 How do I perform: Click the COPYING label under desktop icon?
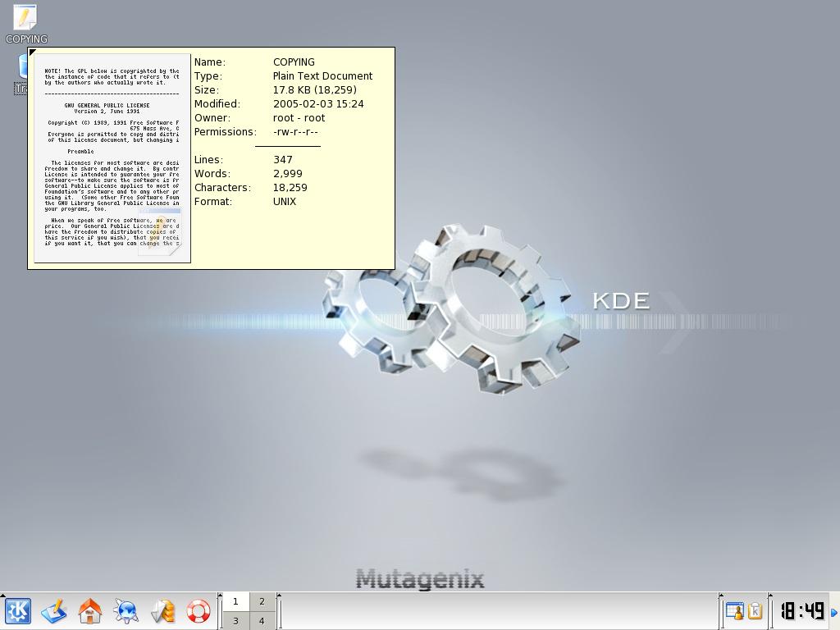[26, 39]
